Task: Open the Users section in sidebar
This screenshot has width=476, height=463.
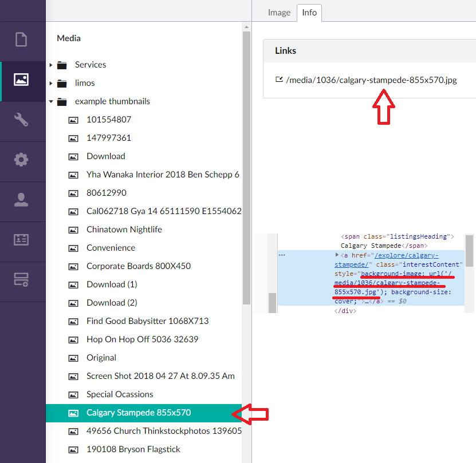Action: (x=21, y=200)
